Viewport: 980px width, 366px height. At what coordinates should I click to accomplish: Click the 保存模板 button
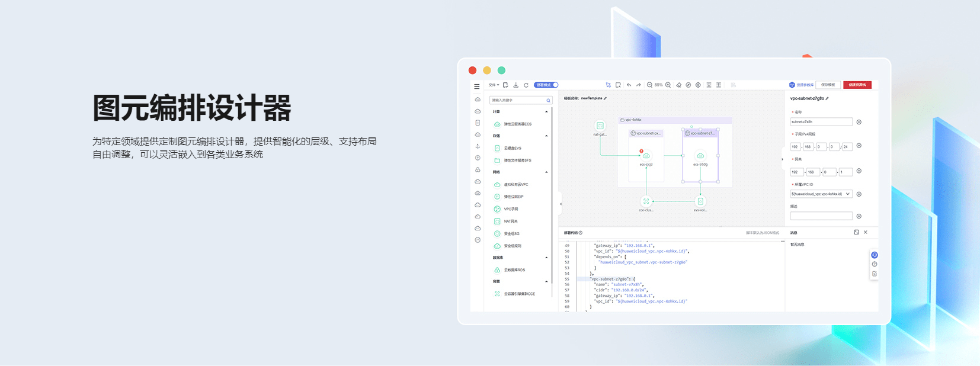click(x=828, y=85)
